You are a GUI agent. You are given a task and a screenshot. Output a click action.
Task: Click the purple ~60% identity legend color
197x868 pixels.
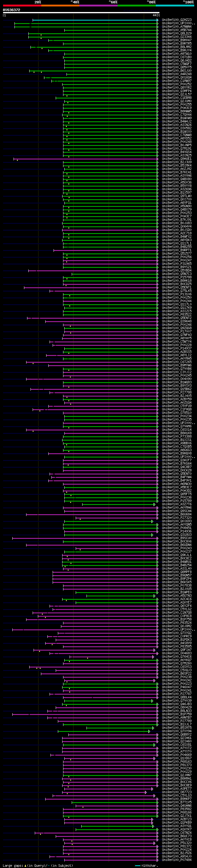pyautogui.click(x=98, y=6)
